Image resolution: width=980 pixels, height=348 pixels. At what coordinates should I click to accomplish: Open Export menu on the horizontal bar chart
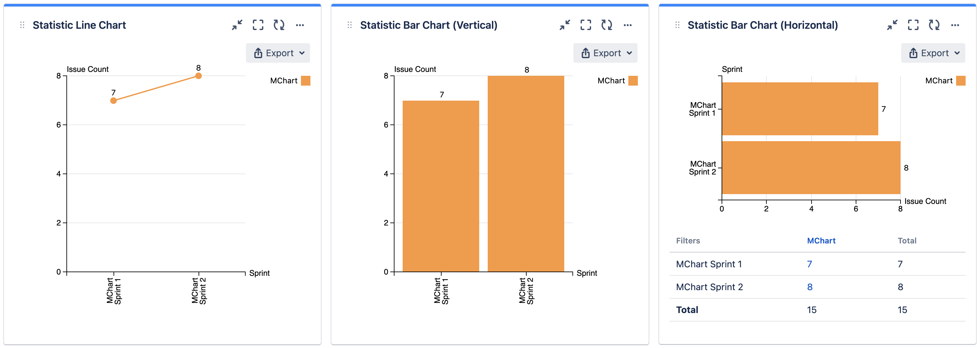point(933,53)
